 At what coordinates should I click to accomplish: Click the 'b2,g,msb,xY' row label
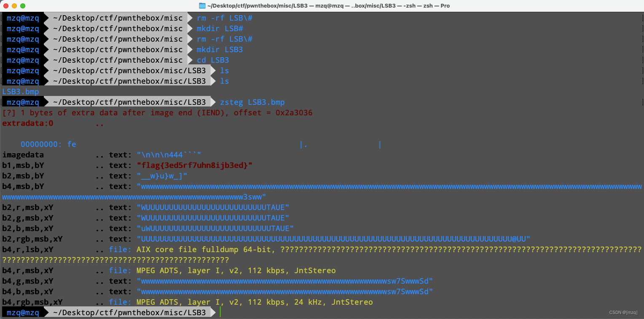[28, 218]
